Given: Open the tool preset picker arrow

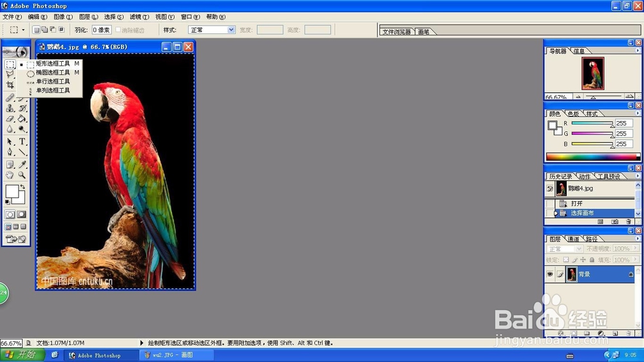Looking at the screenshot, I should [x=23, y=30].
